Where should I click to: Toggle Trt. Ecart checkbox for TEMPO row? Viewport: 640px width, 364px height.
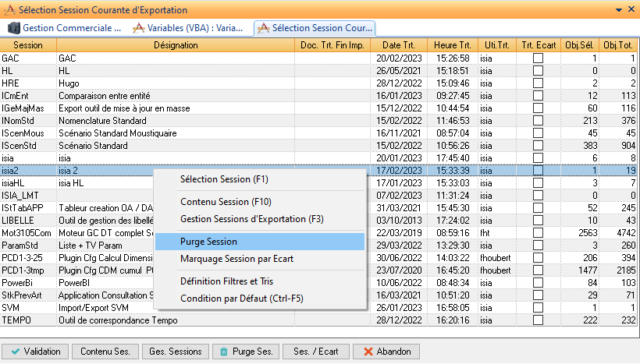coord(538,320)
